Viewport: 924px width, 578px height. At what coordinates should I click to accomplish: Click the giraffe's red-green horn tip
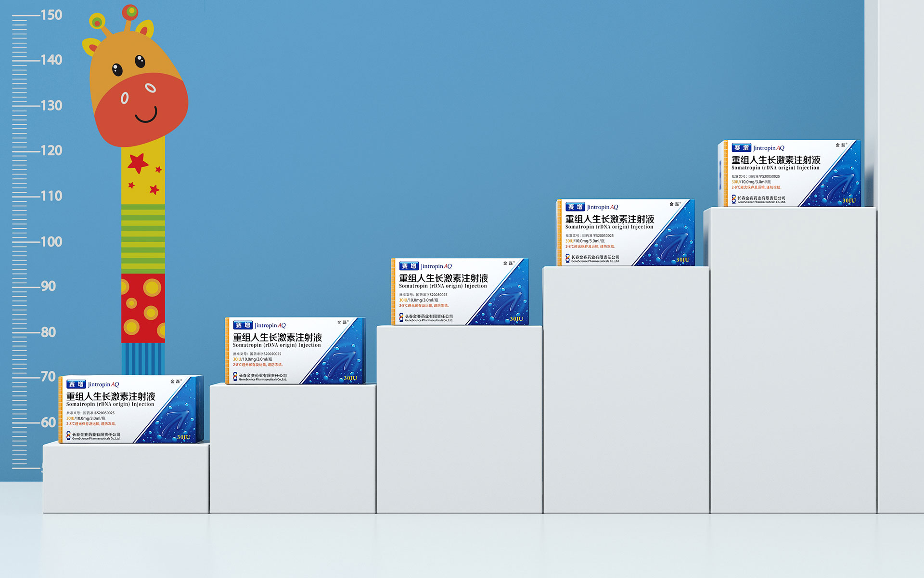click(x=130, y=13)
